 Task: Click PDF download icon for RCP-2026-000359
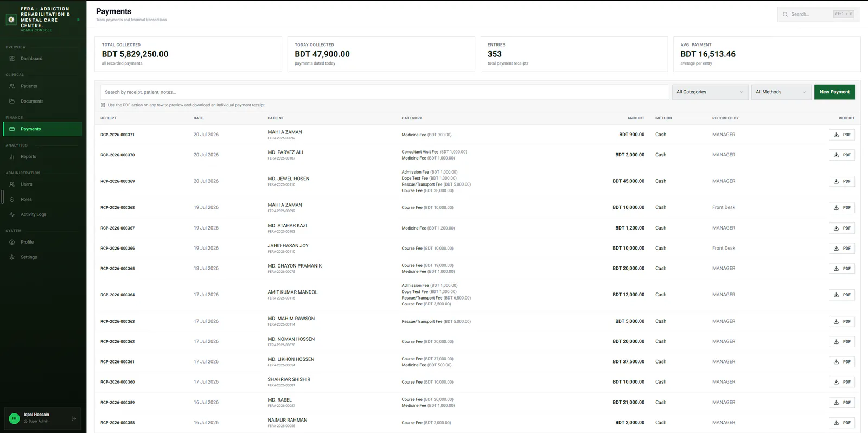pos(836,403)
